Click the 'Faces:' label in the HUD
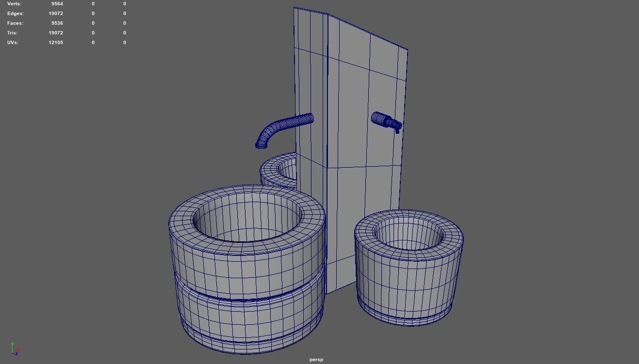 15,23
